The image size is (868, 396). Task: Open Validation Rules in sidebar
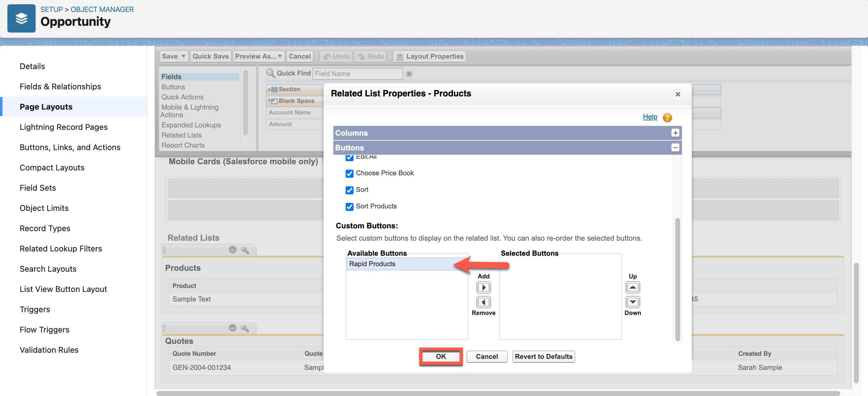point(49,349)
